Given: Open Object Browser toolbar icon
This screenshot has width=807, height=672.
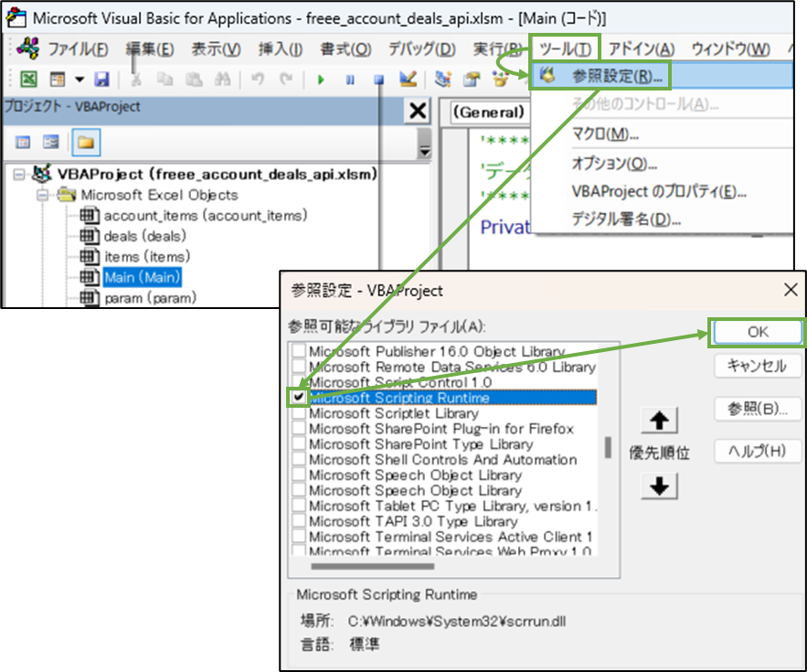Looking at the screenshot, I should click(x=500, y=79).
